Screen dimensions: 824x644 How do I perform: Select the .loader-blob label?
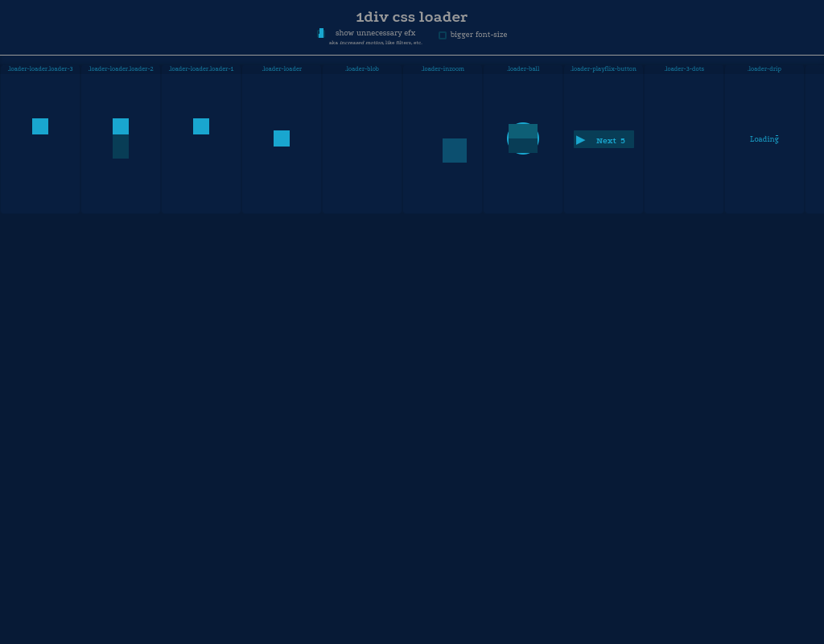[362, 69]
